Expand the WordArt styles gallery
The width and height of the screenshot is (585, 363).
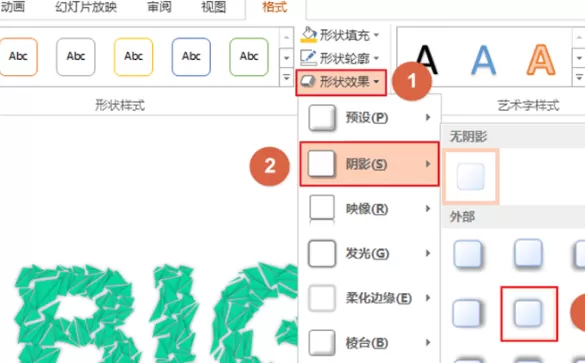coord(579,77)
